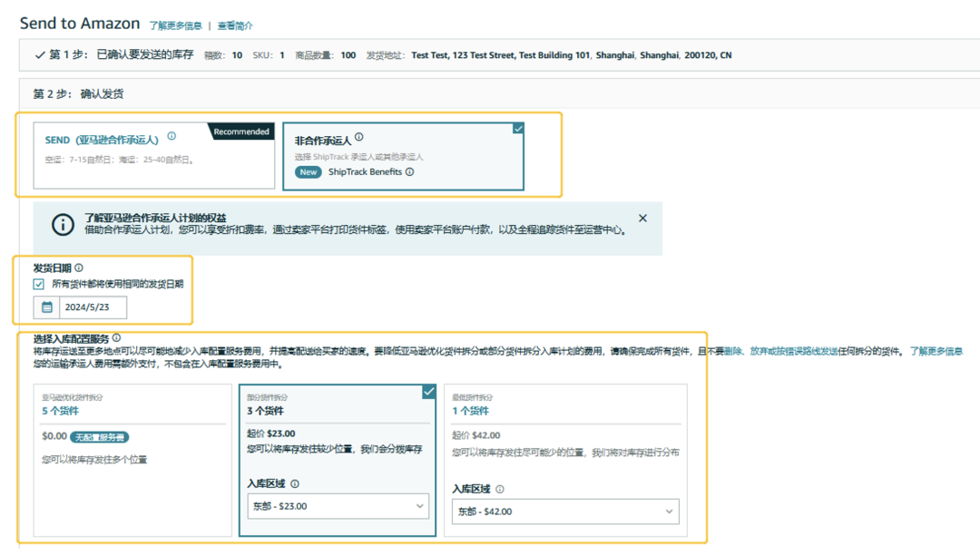The height and width of the screenshot is (555, 980).
Task: Click info icon beside 非合作承运人 title
Action: click(359, 138)
